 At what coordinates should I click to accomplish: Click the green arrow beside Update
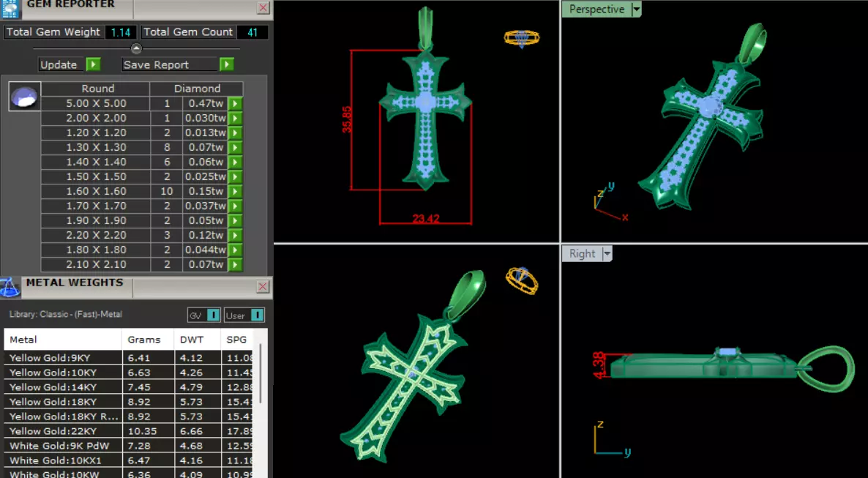tap(93, 65)
